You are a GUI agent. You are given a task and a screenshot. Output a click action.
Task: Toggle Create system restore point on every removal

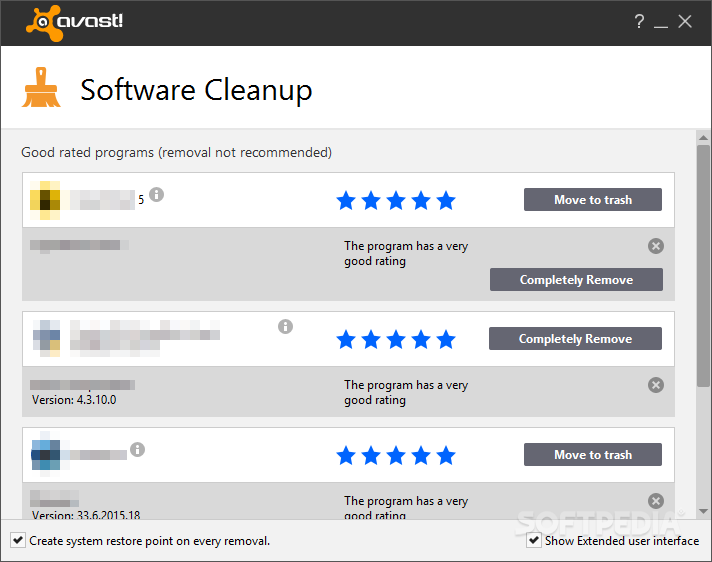click(x=18, y=541)
